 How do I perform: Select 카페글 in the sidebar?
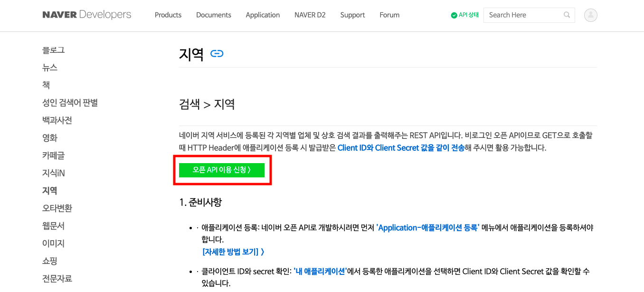53,156
